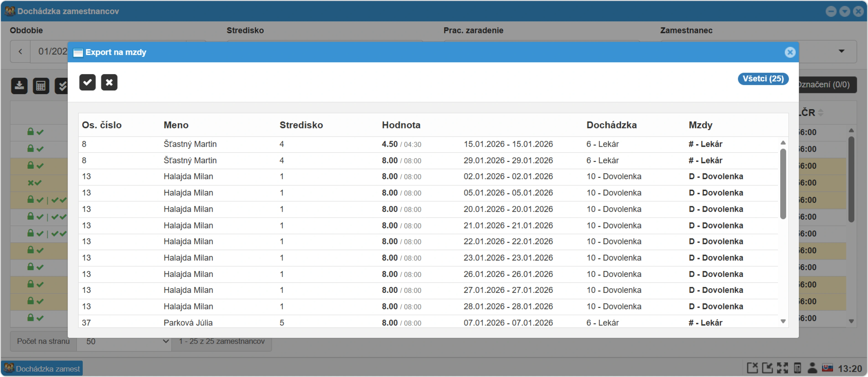
Task: Sort by the LČR column arrows
Action: 821,113
